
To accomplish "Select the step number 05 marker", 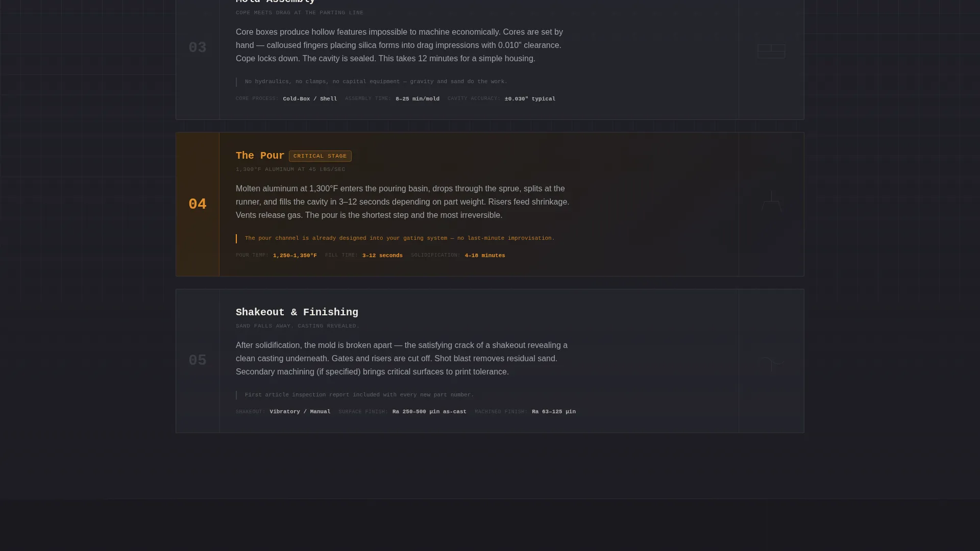I will coord(198,360).
